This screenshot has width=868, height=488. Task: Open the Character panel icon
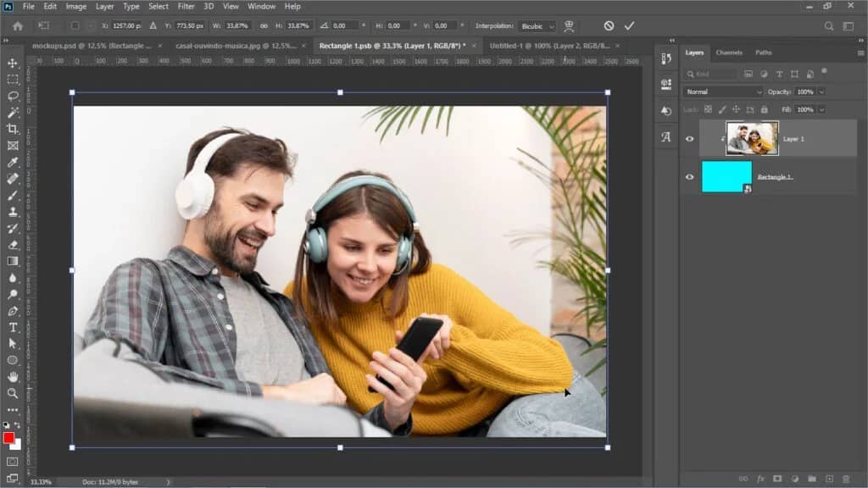[666, 136]
